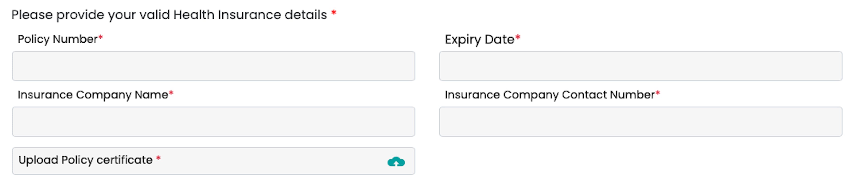Click the red asterisk beside Policy Number
Viewport: 868px width, 194px height.
(x=100, y=38)
